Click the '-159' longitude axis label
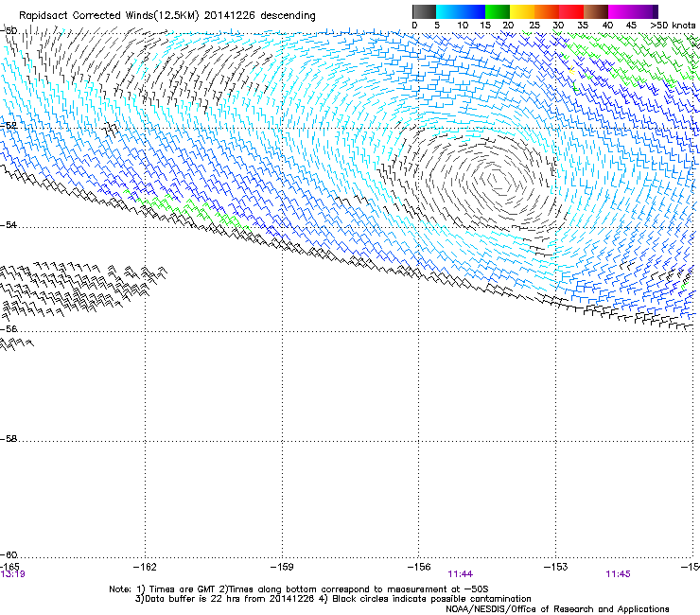This screenshot has width=700, height=615. tap(282, 567)
